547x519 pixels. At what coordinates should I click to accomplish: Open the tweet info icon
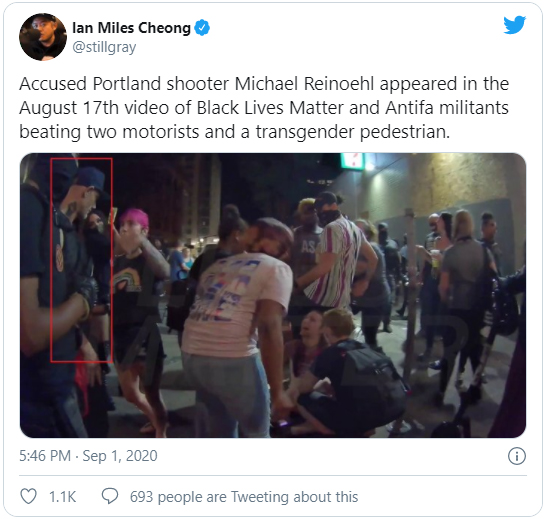(517, 456)
